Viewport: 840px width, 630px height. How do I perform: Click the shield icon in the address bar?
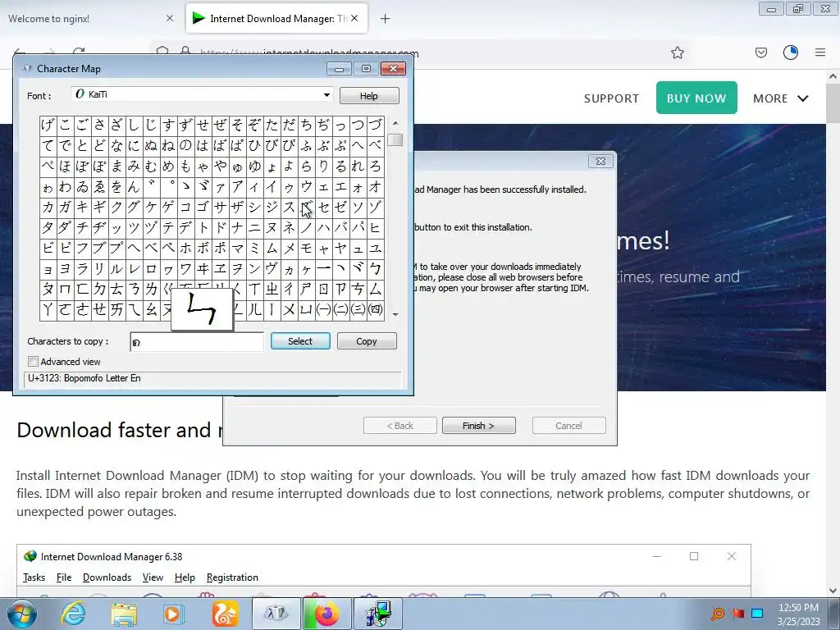[x=162, y=52]
